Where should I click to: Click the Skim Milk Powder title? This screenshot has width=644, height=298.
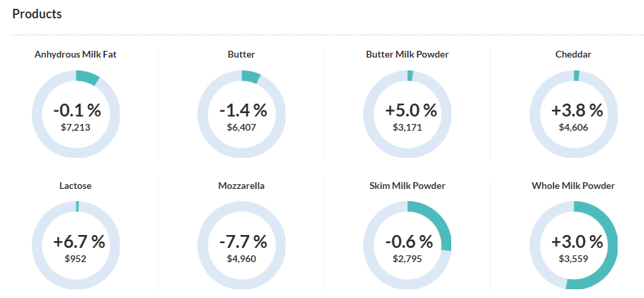(407, 186)
